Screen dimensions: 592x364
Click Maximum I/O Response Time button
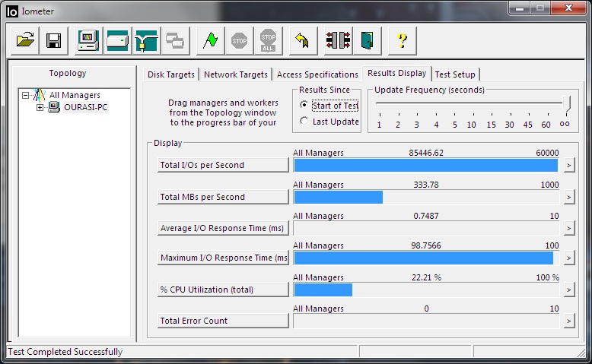click(223, 258)
